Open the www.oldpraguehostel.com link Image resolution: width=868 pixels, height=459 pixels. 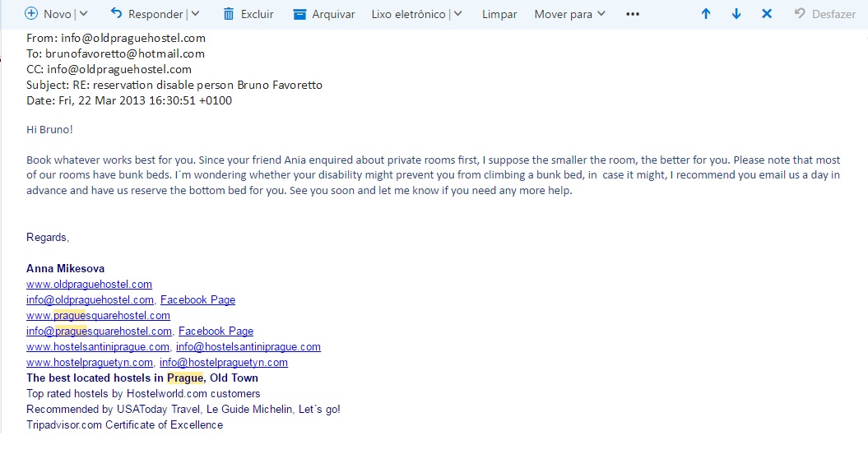click(x=89, y=284)
